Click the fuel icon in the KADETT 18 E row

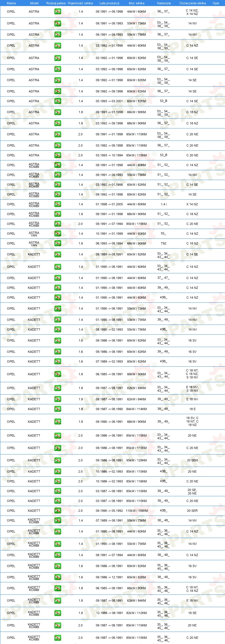point(58,409)
